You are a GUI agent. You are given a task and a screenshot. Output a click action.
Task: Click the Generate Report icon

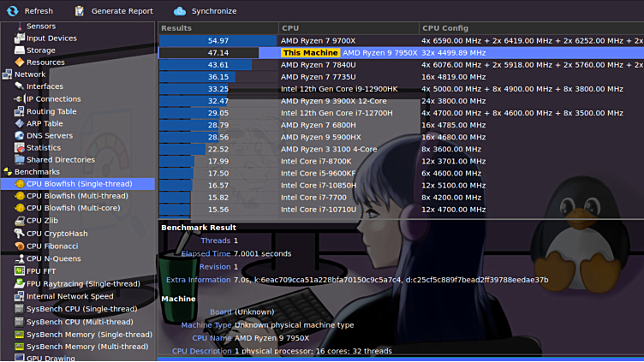click(x=80, y=11)
